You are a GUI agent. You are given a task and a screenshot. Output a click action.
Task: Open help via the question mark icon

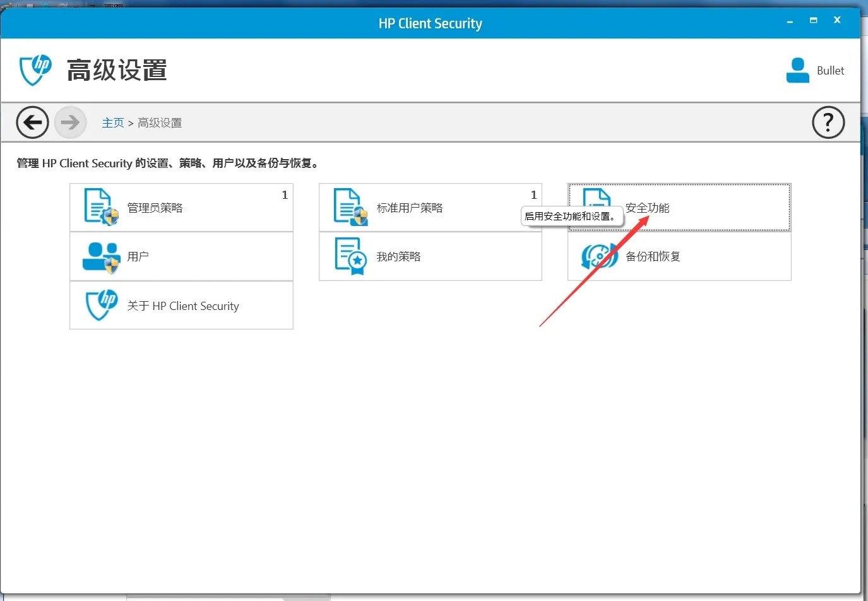[828, 122]
